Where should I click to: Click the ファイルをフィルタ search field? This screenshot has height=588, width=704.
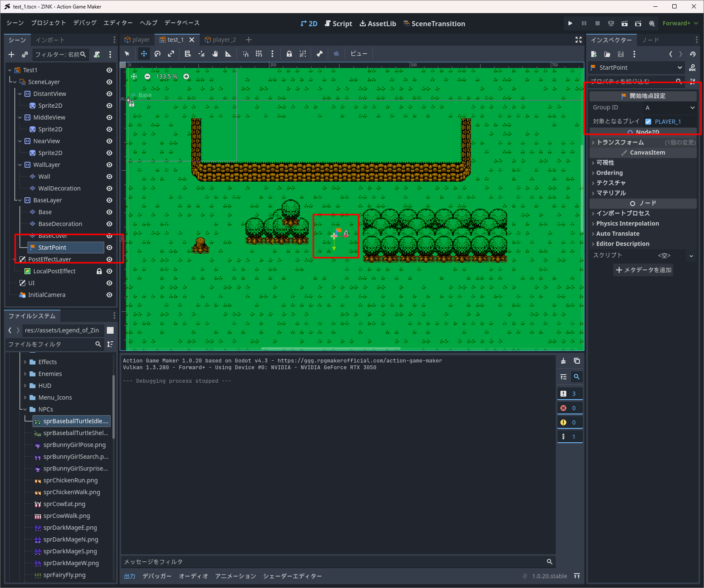tap(51, 344)
